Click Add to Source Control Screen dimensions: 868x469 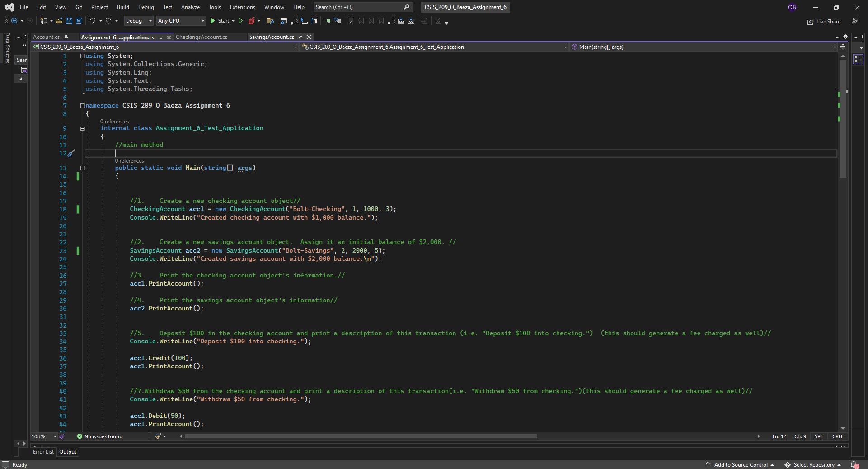(741, 464)
